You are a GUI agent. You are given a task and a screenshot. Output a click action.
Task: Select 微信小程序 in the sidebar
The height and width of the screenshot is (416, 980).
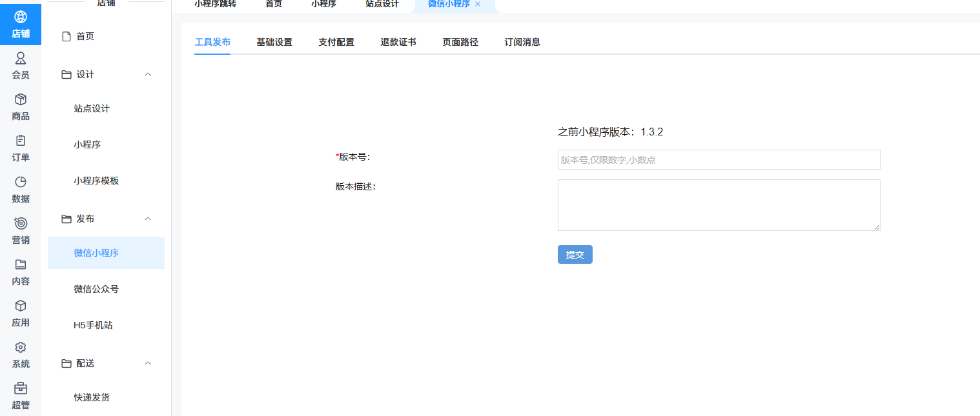106,253
